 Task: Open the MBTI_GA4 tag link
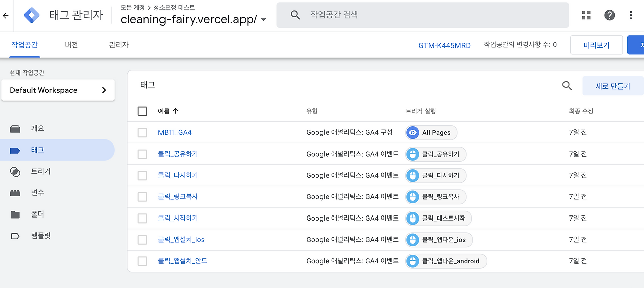pos(175,133)
